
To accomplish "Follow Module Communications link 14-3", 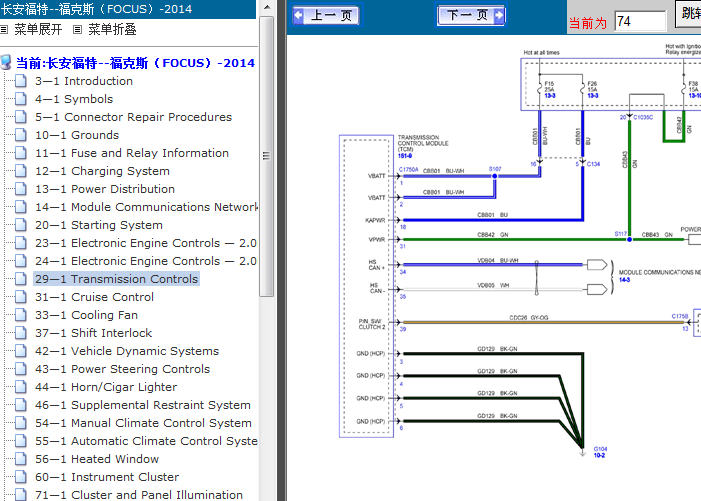I will 624,280.
